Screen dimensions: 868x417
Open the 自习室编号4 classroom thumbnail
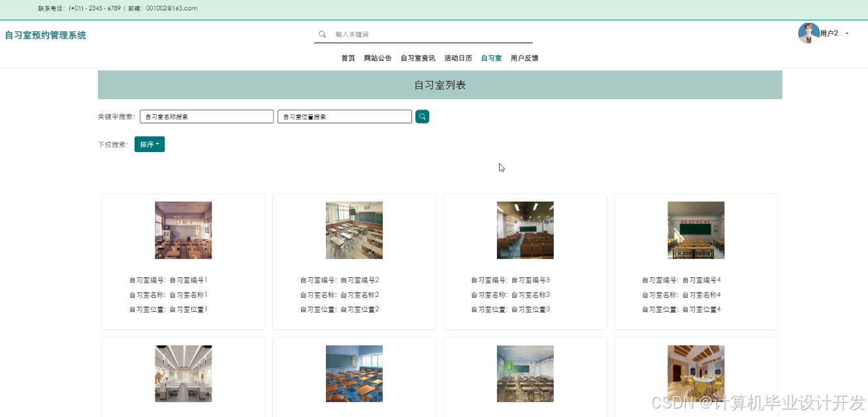point(696,230)
